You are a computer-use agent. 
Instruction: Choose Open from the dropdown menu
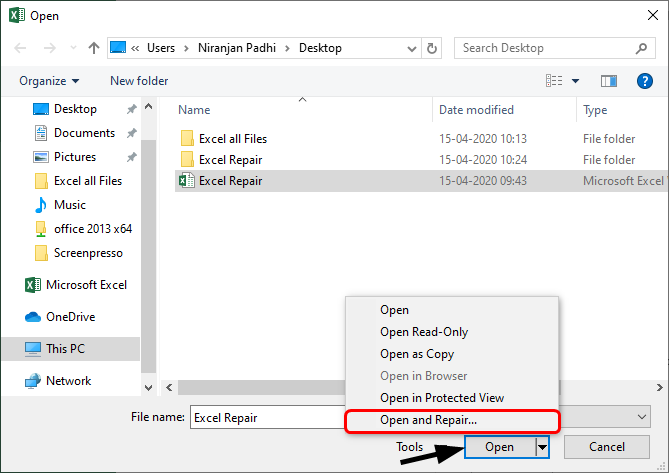coord(452,310)
